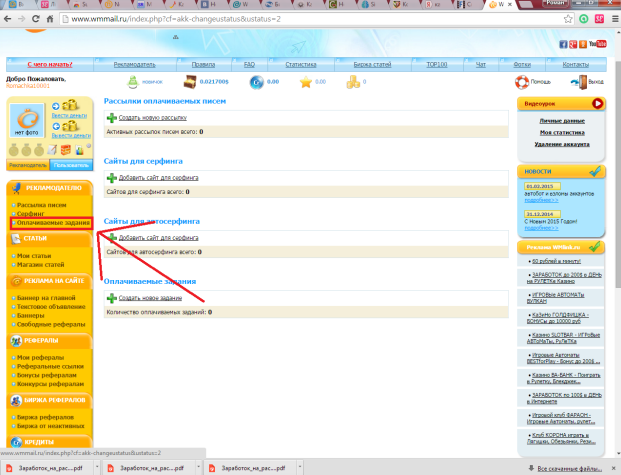Open TOP100 menu item

(x=437, y=64)
